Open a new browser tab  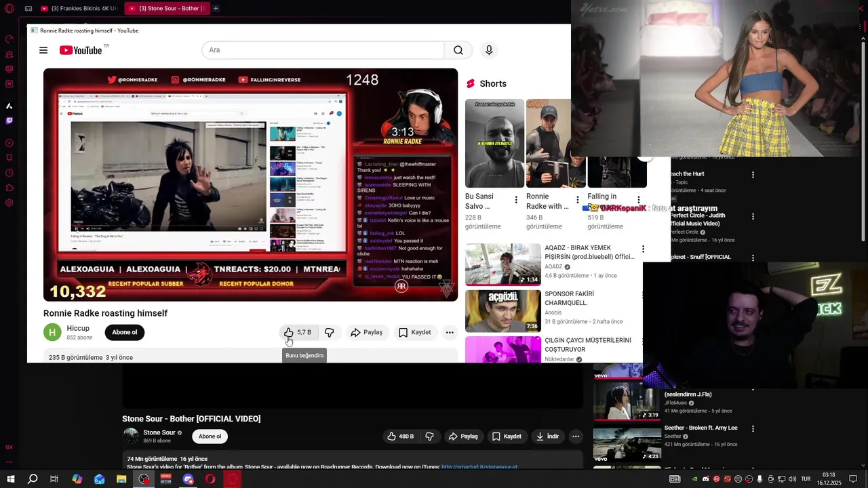216,8
